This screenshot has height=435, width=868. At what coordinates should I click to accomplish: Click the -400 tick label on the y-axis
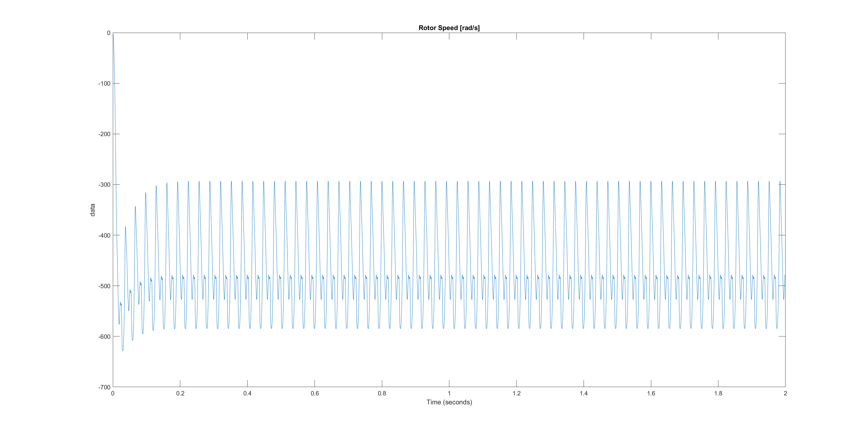point(104,235)
